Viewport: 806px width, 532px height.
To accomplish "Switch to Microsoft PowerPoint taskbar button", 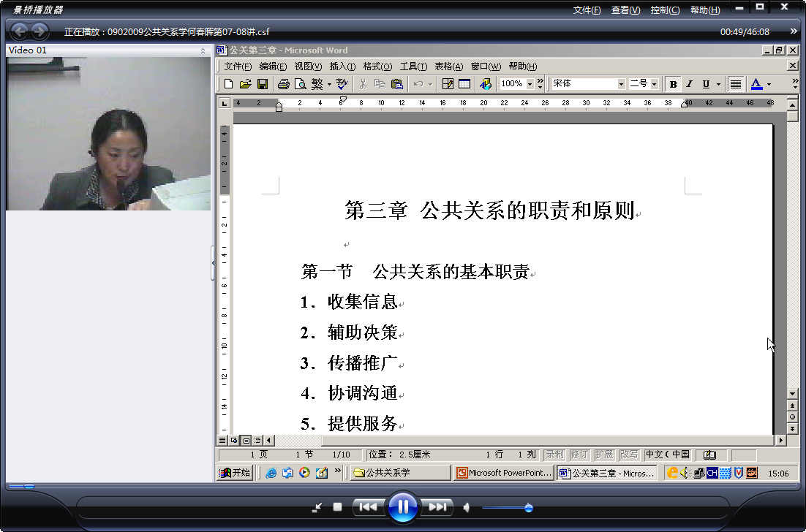I will 504,472.
